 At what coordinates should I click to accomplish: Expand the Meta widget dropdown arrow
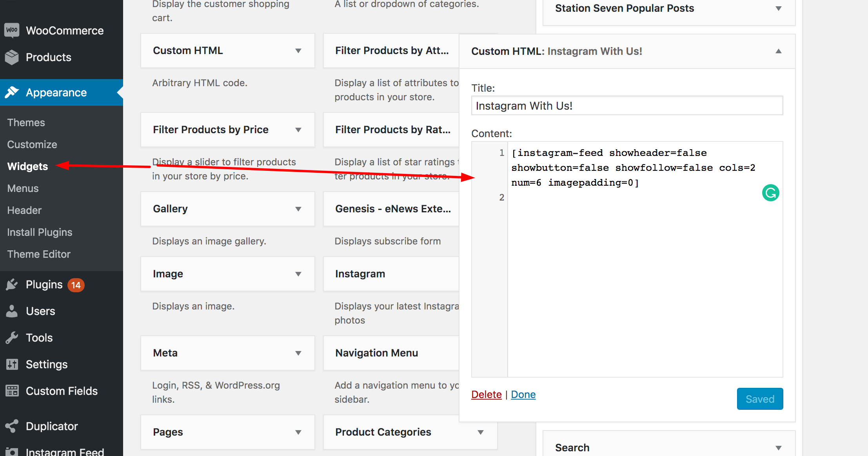tap(298, 353)
